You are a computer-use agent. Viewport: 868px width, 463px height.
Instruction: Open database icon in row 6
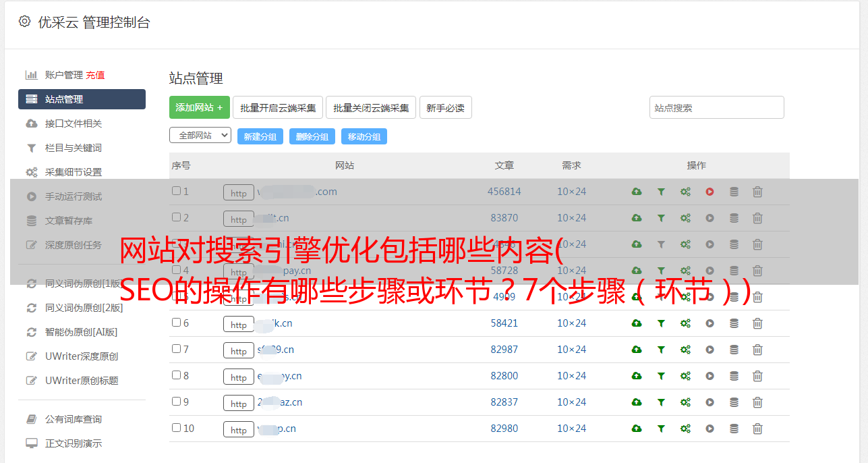(734, 323)
